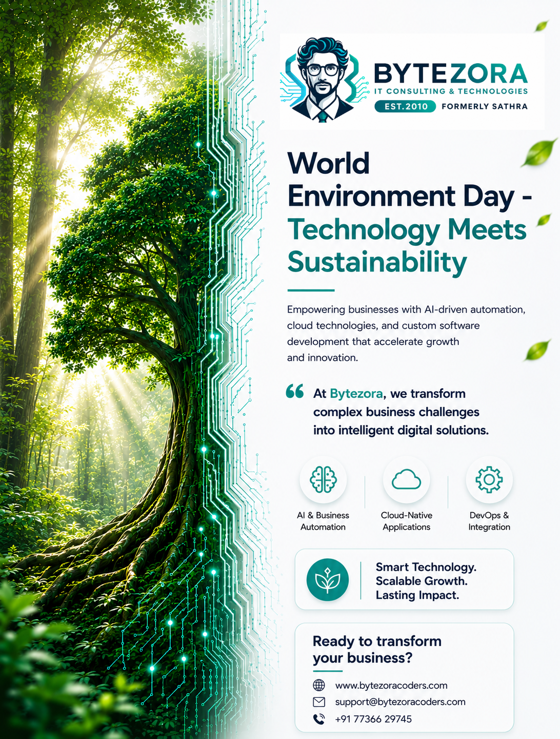Click the 'complex business challenges' quote line

click(396, 412)
